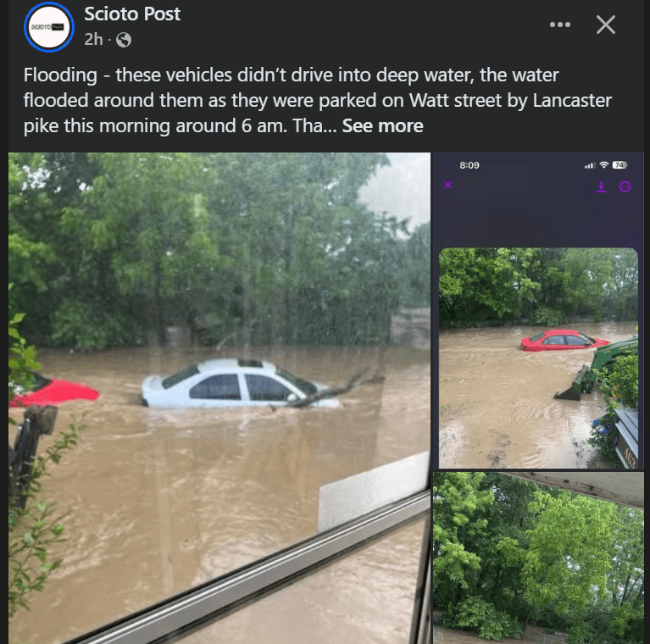The width and height of the screenshot is (650, 644).
Task: Click the purple circular more icon
Action: [625, 187]
